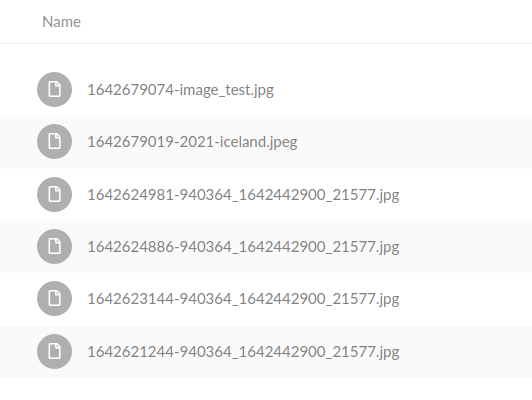Click the file icon beside 1642679019-2021-iceland.jpeg
The width and height of the screenshot is (532, 400).
click(x=54, y=141)
